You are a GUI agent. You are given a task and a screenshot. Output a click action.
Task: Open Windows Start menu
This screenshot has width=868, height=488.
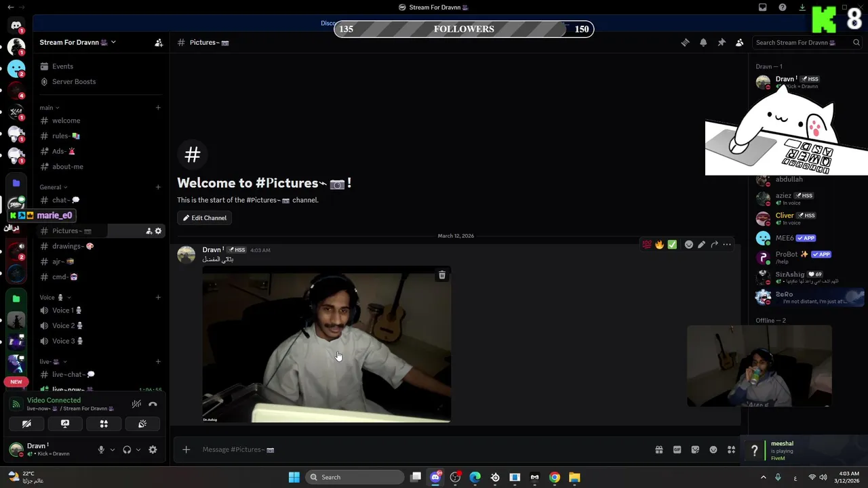(294, 477)
